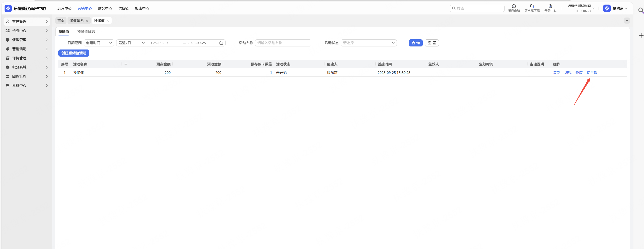Go to 供应链 top menu

click(x=124, y=8)
